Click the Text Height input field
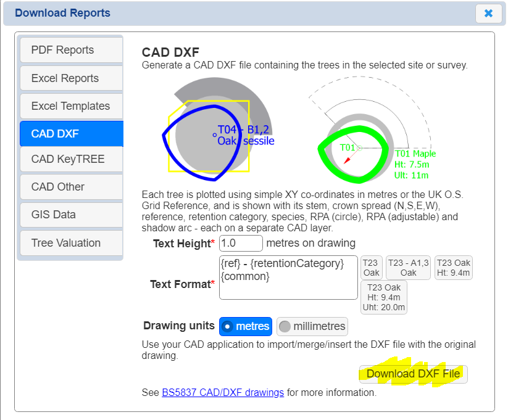Screen dimensions: 508x420 (241, 243)
